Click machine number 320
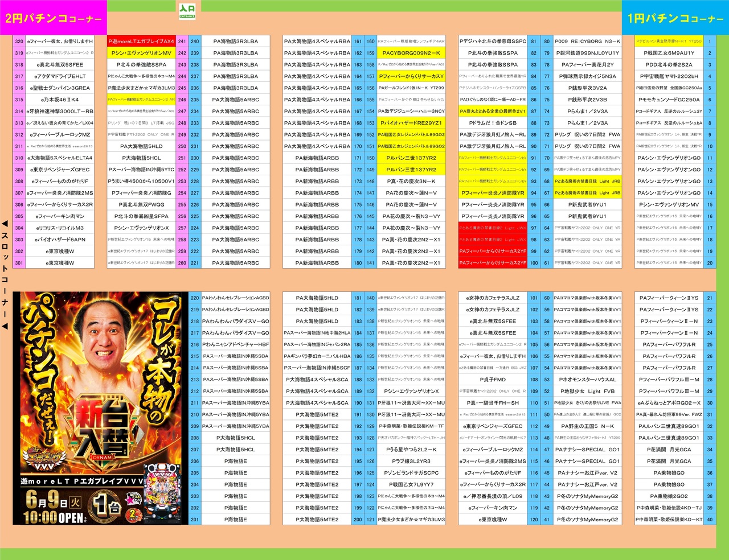 pos(19,42)
